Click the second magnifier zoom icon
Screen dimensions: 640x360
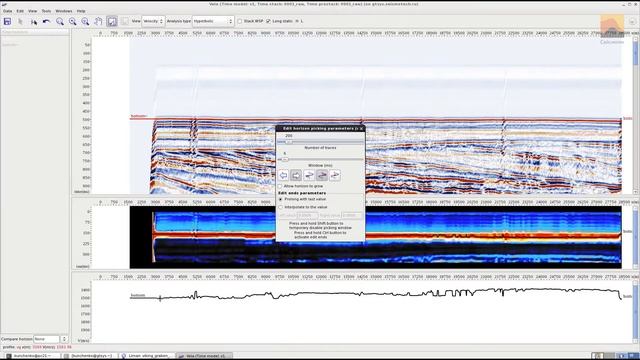pyautogui.click(x=73, y=22)
